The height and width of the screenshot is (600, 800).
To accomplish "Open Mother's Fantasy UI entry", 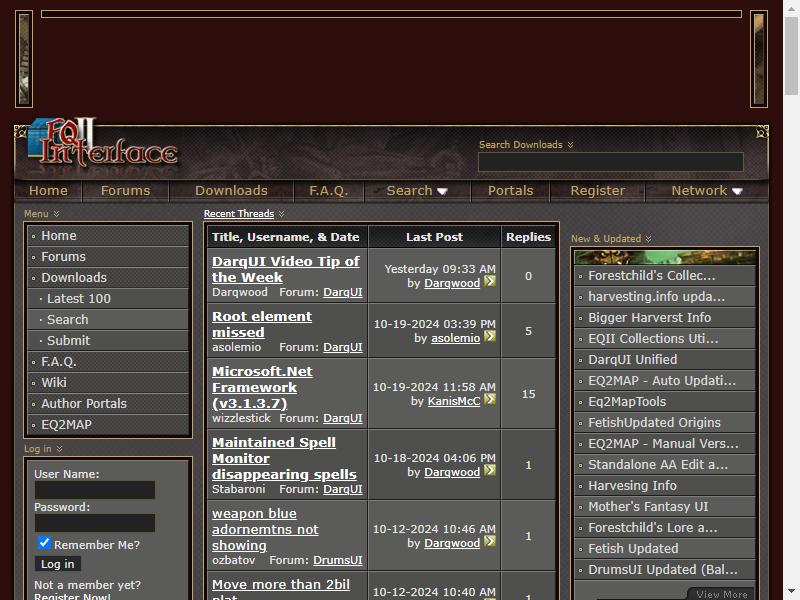I will coord(664,507).
